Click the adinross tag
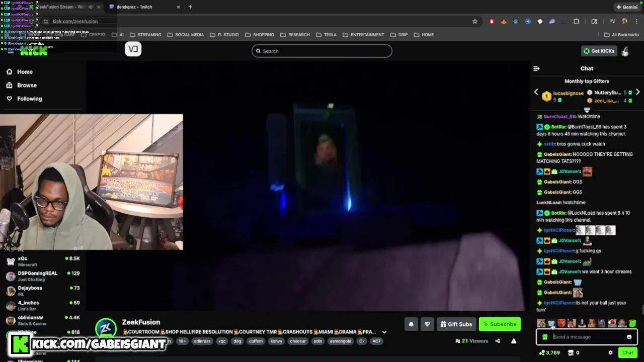 point(202,341)
